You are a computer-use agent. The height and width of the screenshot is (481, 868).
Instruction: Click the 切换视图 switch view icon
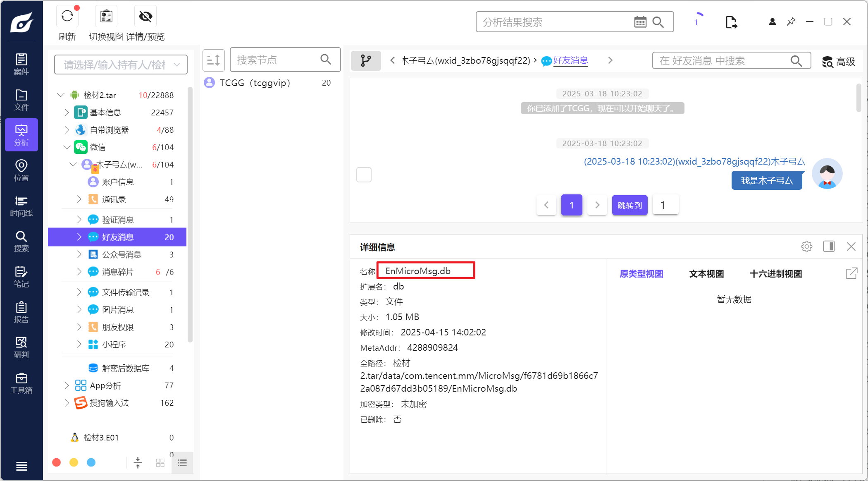(106, 17)
